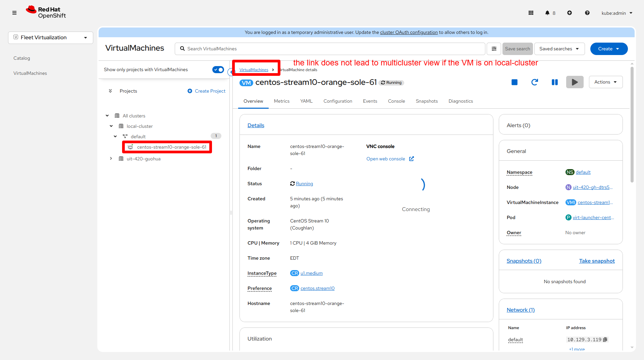The width and height of the screenshot is (644, 360).
Task: Switch to Metrics tab
Action: click(282, 101)
